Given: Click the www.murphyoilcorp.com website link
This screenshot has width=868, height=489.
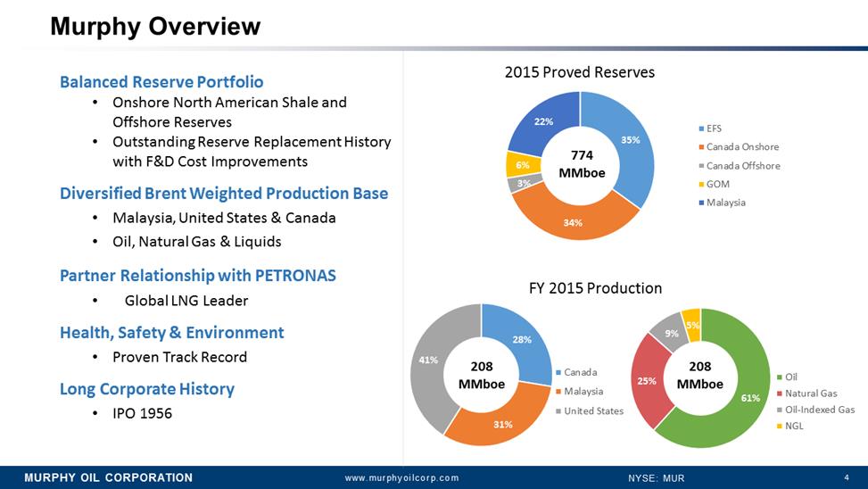Looking at the screenshot, I should [x=401, y=477].
